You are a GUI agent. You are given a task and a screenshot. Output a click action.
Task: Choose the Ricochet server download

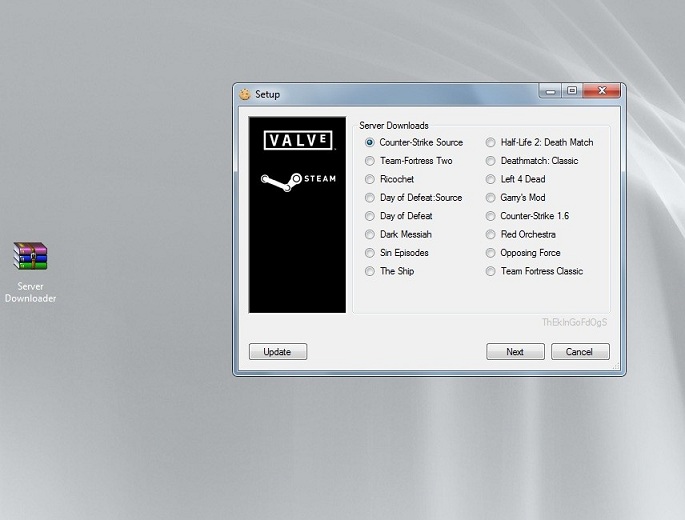coord(370,179)
